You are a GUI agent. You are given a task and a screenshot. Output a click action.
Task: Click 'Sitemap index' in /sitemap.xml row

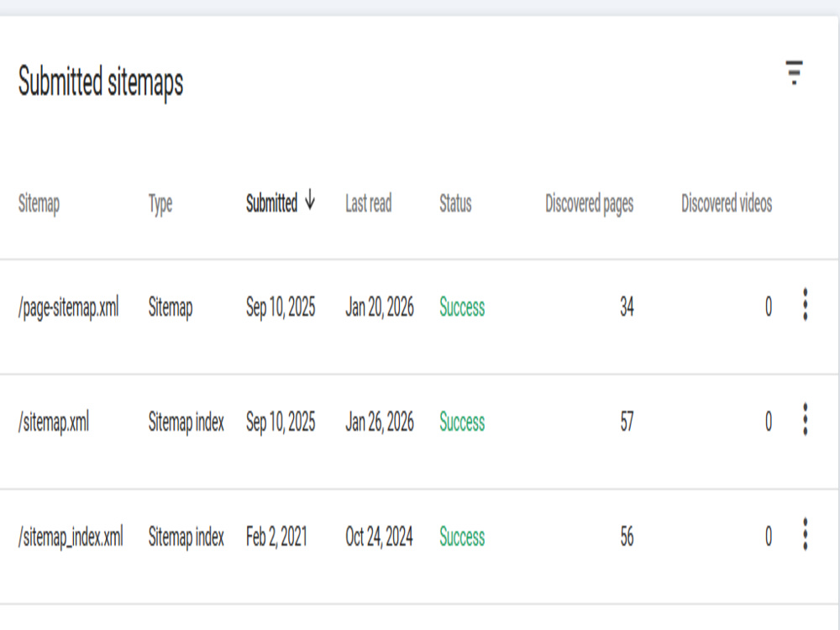[x=186, y=423]
